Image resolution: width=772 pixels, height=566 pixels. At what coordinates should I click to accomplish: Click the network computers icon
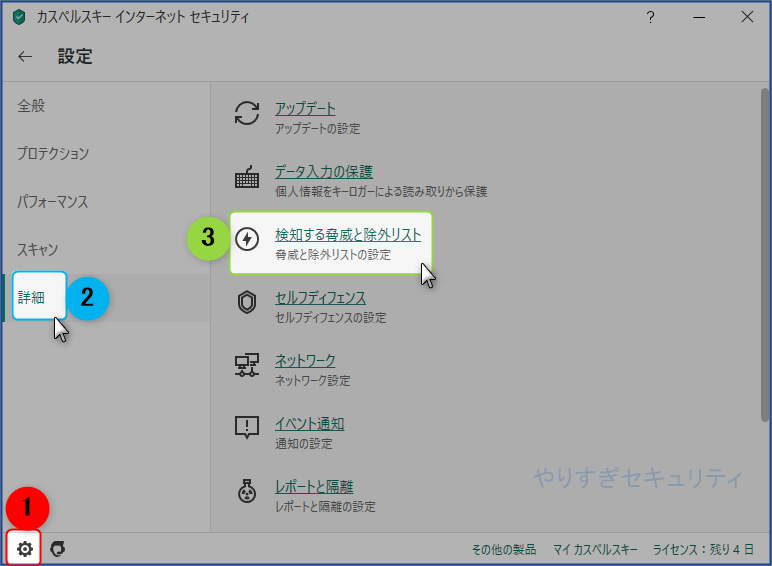247,365
